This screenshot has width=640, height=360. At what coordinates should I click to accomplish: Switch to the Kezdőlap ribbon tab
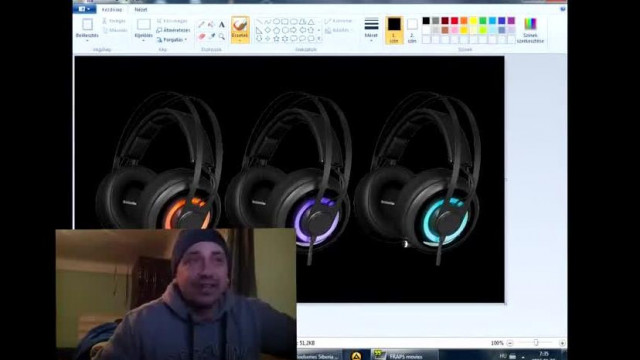112,9
